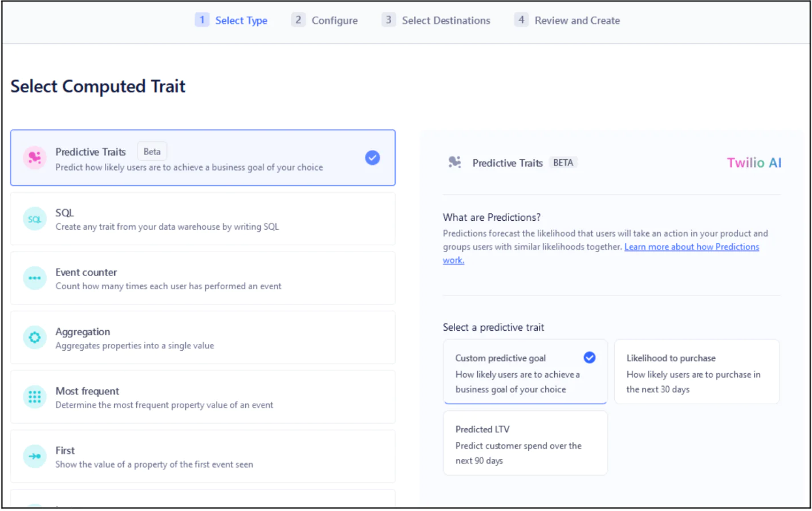
Task: Click the Event counter dots icon
Action: coord(34,278)
